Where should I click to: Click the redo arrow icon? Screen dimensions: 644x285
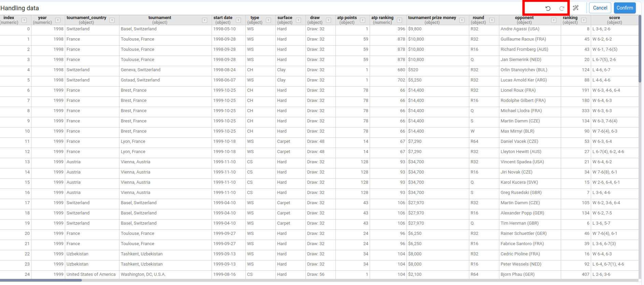point(561,8)
